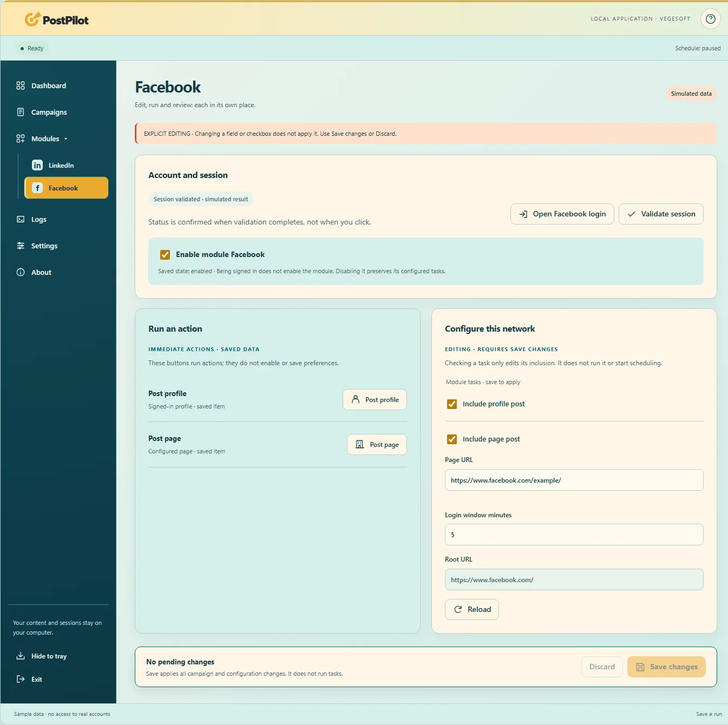Click the circular arrow Reload icon

(x=458, y=609)
